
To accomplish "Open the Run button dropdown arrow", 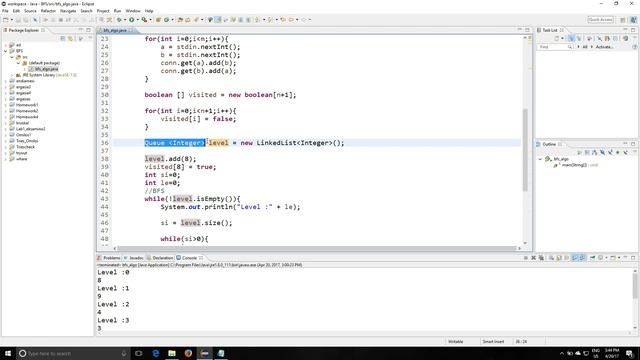I will (x=138, y=20).
